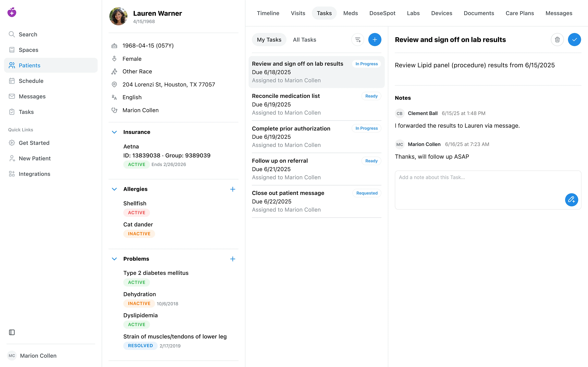Click the purple apple app logo
The height and width of the screenshot is (367, 588).
(x=12, y=12)
